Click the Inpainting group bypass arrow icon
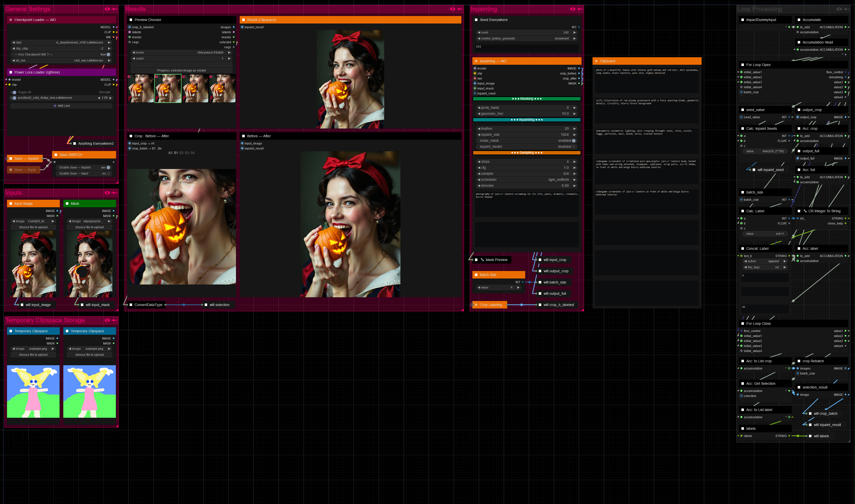This screenshot has width=855, height=504. [580, 9]
